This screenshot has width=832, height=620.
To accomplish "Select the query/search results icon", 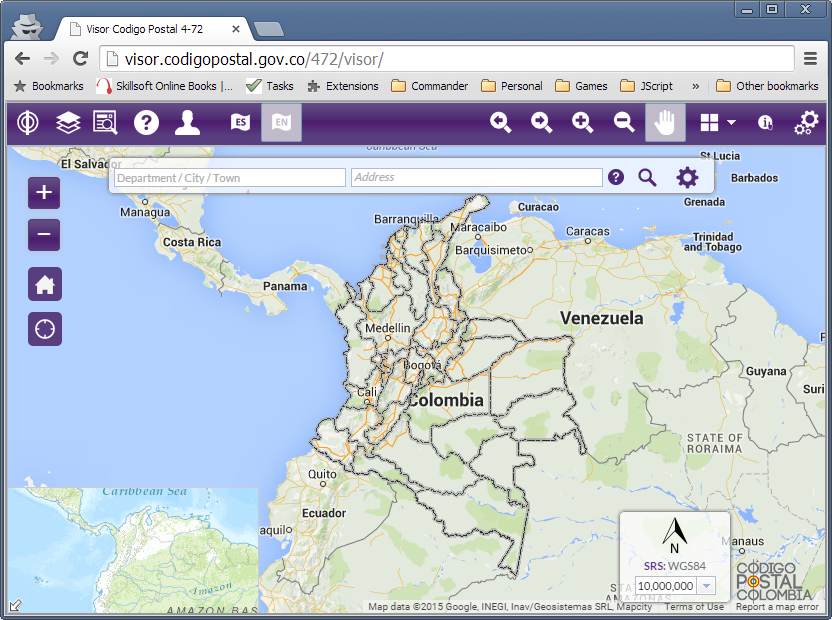I will (104, 122).
